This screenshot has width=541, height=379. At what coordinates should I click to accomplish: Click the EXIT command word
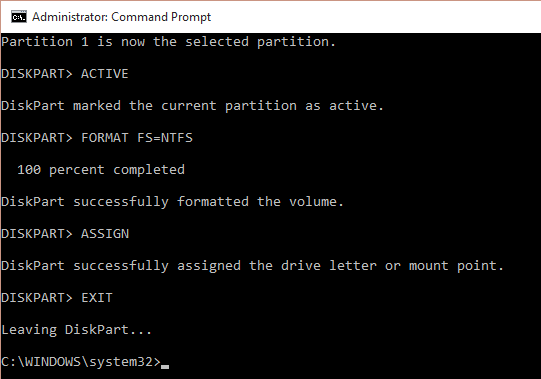point(97,298)
